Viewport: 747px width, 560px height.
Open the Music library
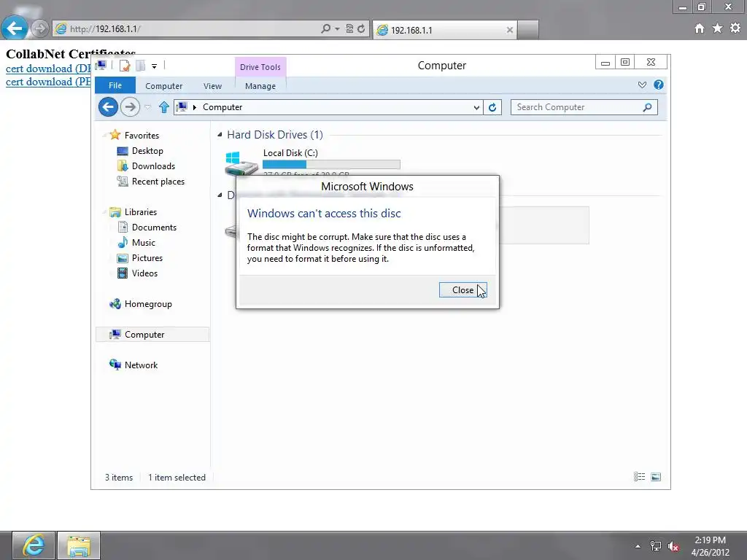click(144, 242)
